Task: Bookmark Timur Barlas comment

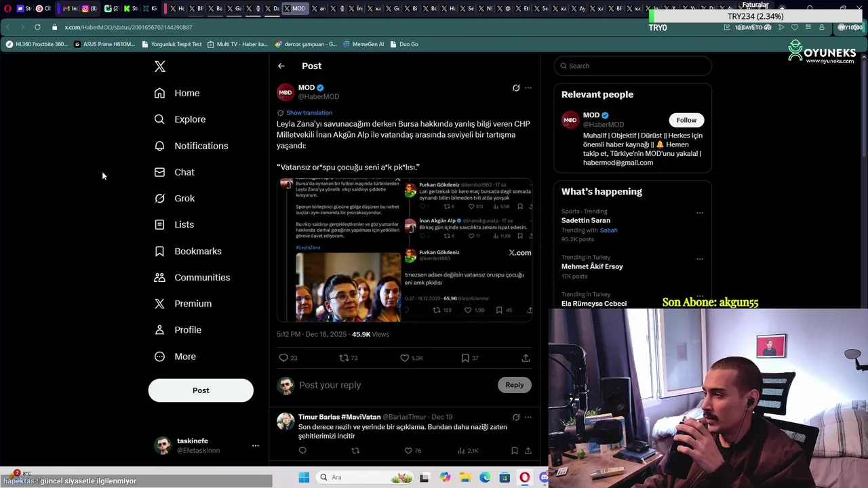Action: [x=515, y=451]
